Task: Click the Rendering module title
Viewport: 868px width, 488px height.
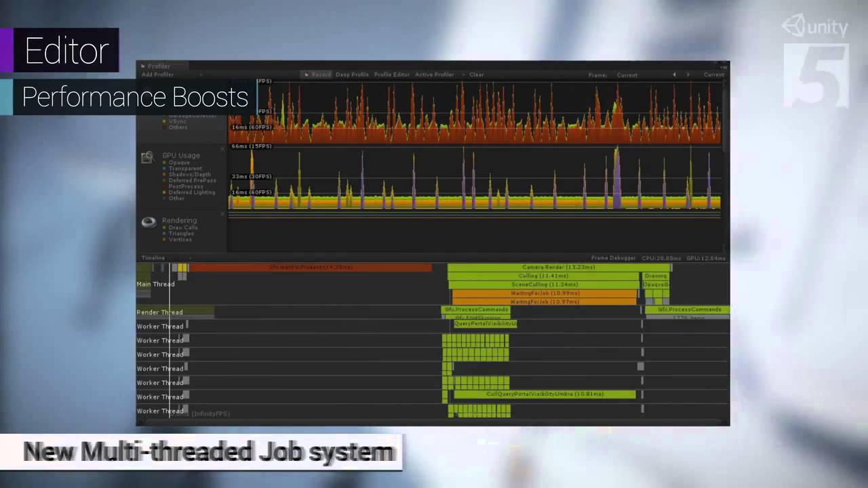Action: pyautogui.click(x=179, y=220)
